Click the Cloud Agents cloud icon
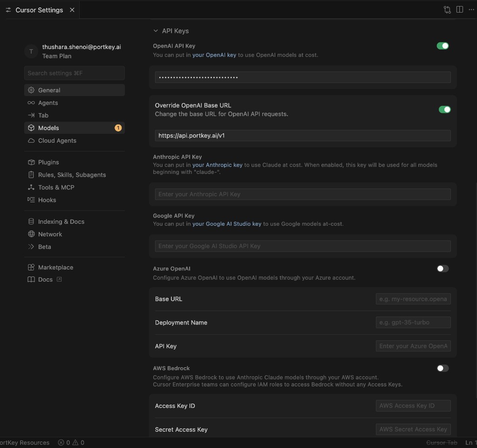This screenshot has width=477, height=448. pyautogui.click(x=31, y=141)
